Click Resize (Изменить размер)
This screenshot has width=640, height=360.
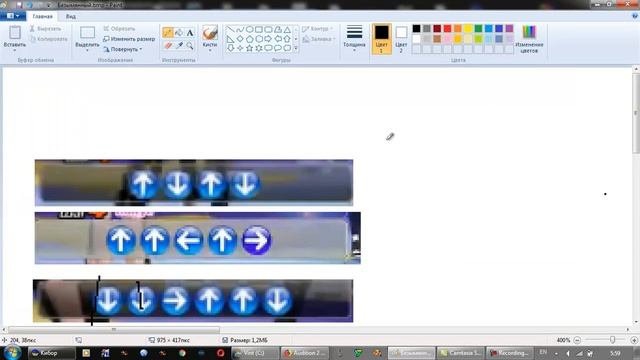pyautogui.click(x=129, y=39)
